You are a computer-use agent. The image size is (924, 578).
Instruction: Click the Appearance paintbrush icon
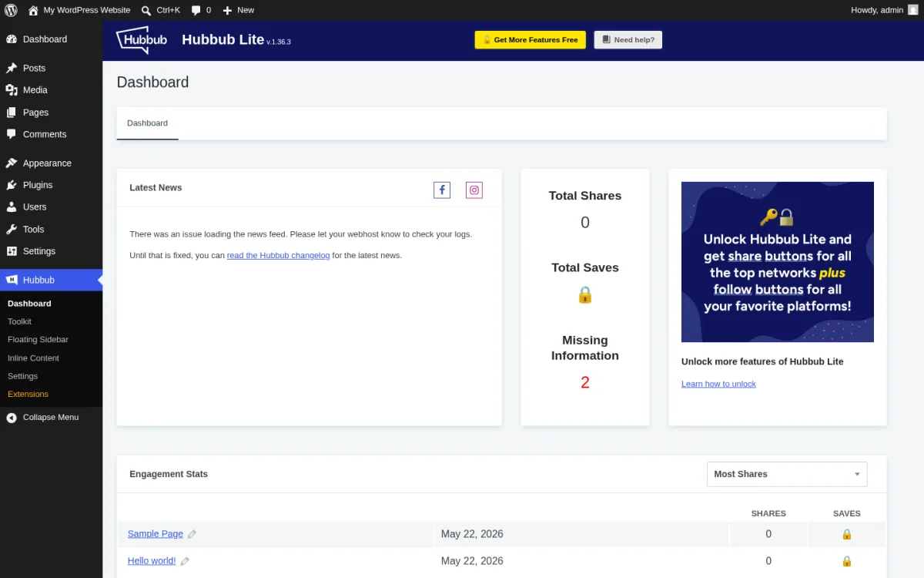point(12,163)
